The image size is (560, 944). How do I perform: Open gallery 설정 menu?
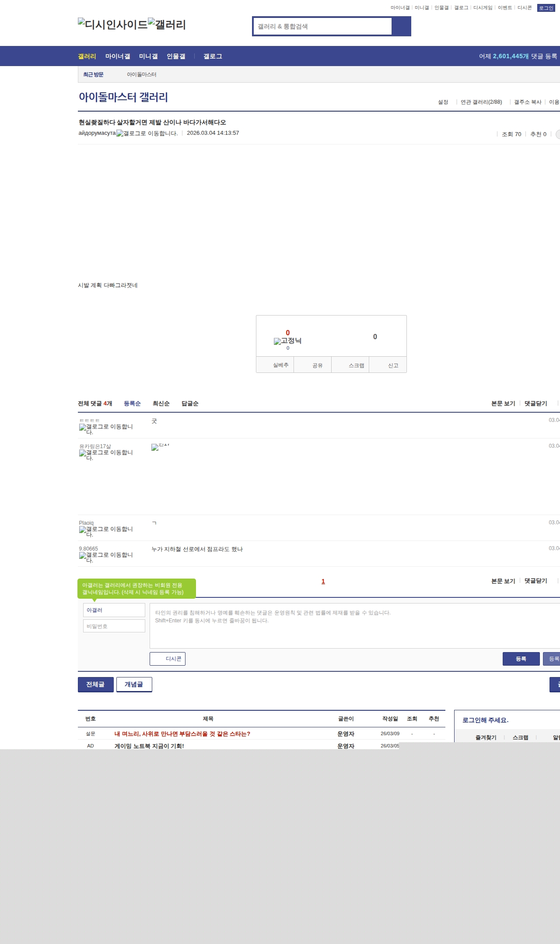click(443, 102)
